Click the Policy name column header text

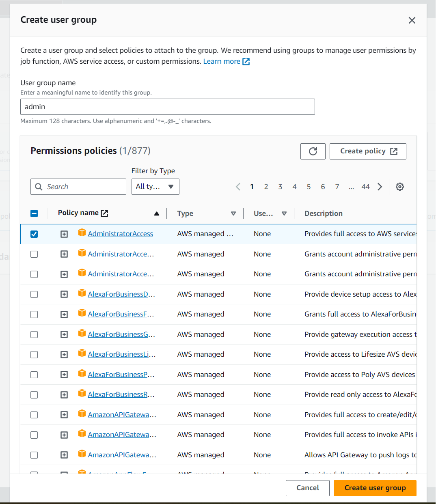[x=78, y=213]
